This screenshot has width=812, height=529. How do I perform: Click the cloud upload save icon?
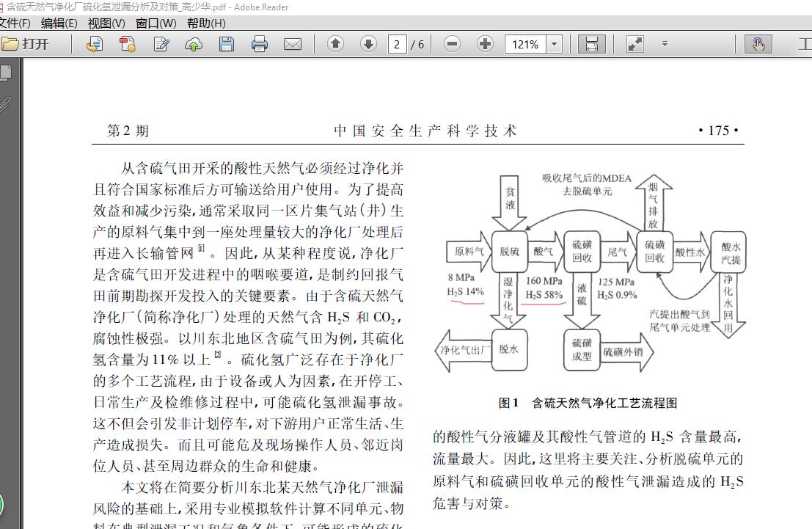coord(194,44)
